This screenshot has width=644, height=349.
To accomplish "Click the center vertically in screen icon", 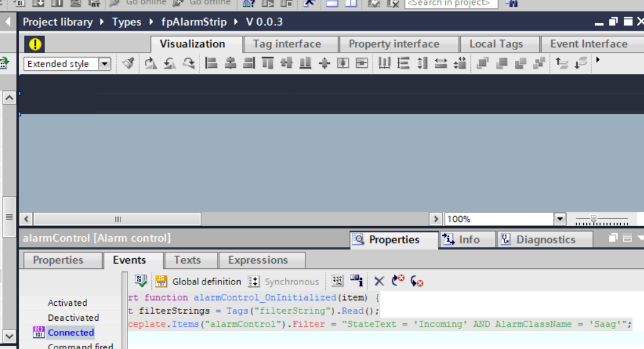I will (343, 63).
